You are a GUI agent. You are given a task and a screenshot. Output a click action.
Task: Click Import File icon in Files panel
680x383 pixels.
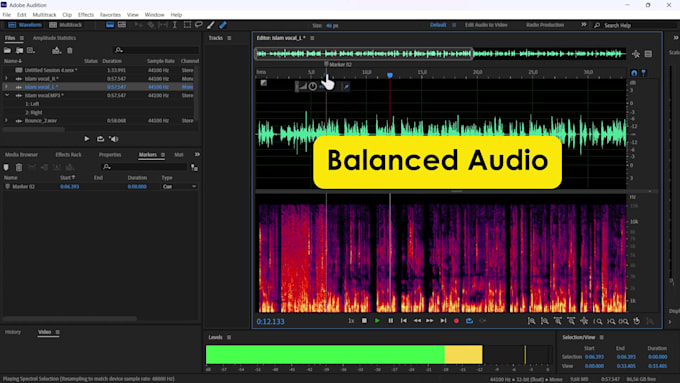click(x=20, y=50)
